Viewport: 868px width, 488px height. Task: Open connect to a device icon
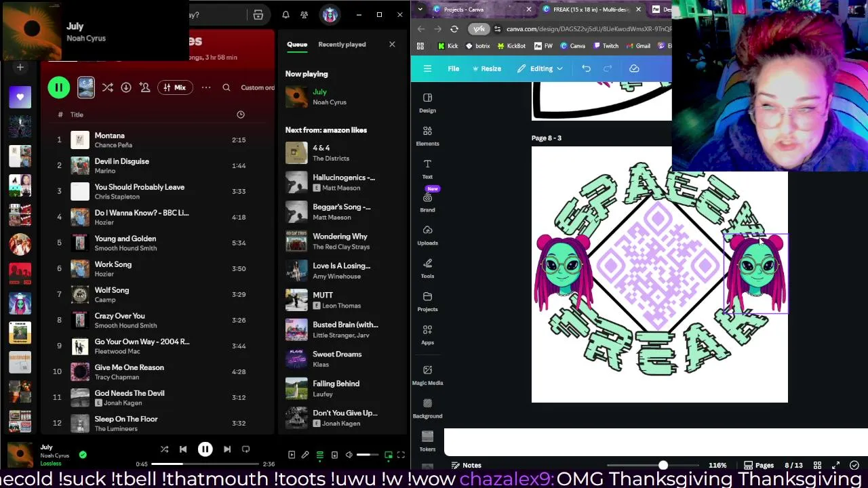[334, 455]
